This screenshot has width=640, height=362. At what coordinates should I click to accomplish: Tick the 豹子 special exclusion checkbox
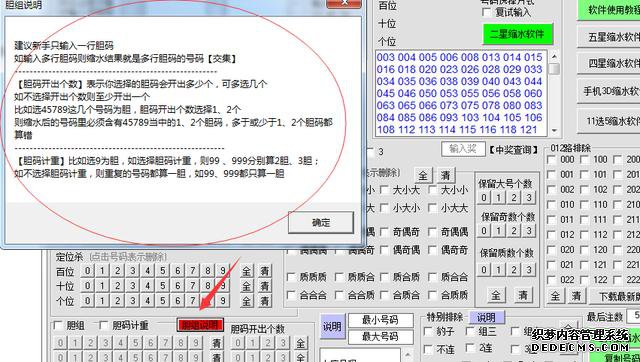[429, 331]
